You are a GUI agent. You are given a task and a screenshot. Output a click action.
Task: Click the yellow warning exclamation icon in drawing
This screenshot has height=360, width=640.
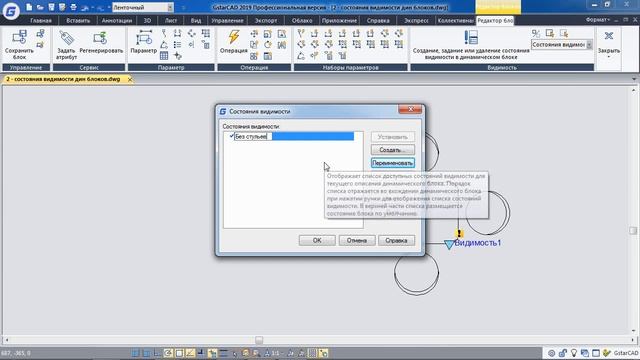point(459,233)
